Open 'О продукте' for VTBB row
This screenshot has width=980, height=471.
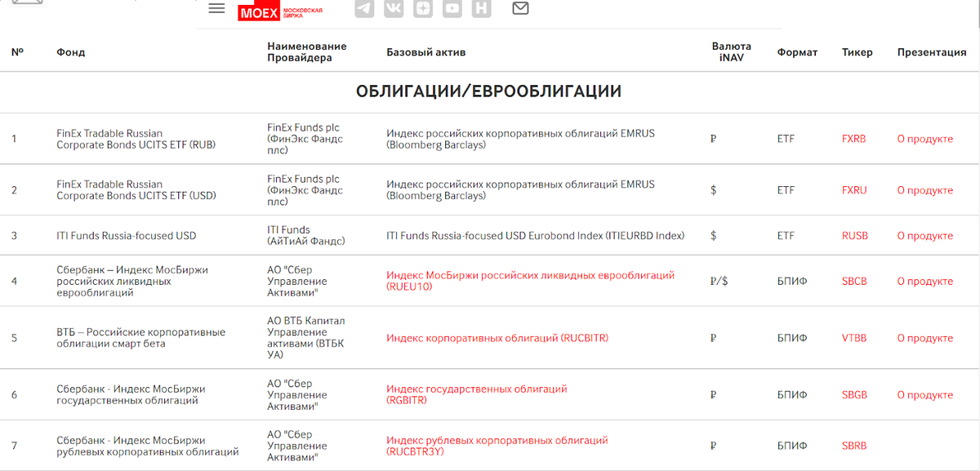[x=925, y=338]
